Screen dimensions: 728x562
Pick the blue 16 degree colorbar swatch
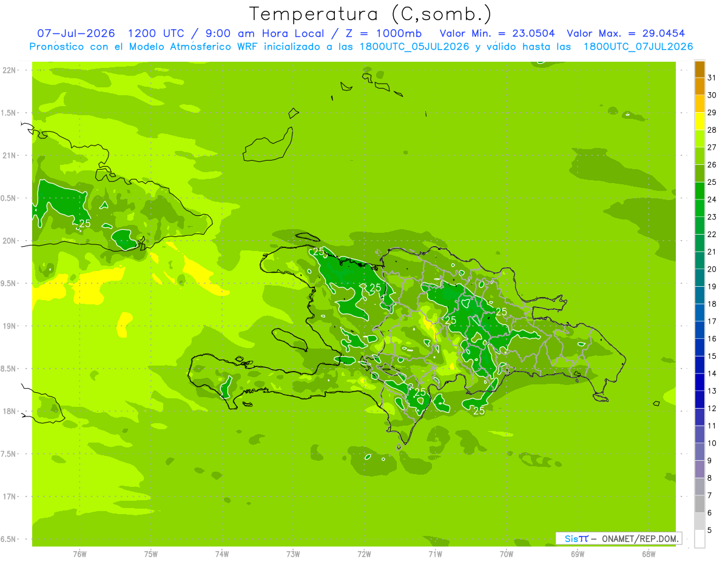[699, 330]
